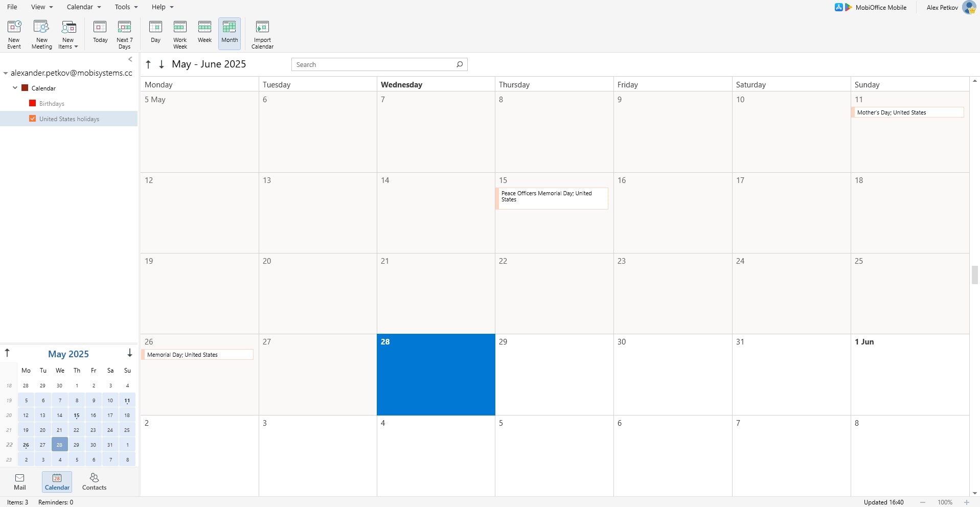Show the Next 7 Days view
The image size is (980, 507).
pyautogui.click(x=124, y=34)
